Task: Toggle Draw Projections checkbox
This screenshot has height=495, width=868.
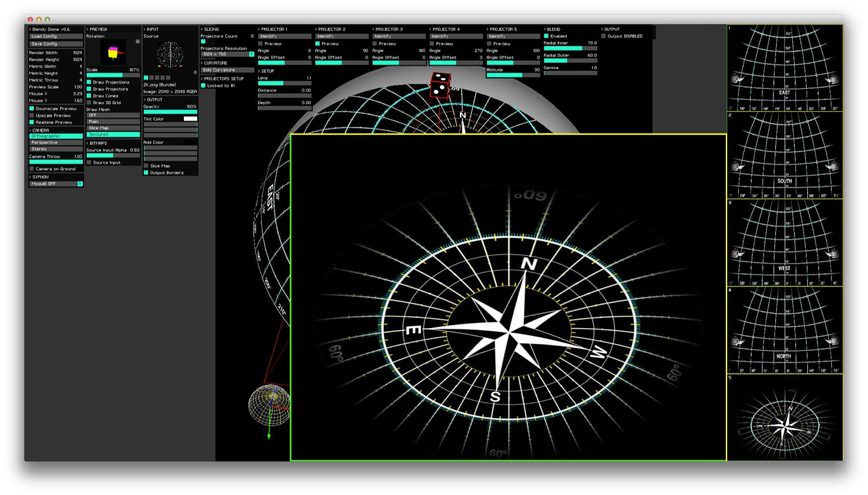Action: [x=89, y=82]
